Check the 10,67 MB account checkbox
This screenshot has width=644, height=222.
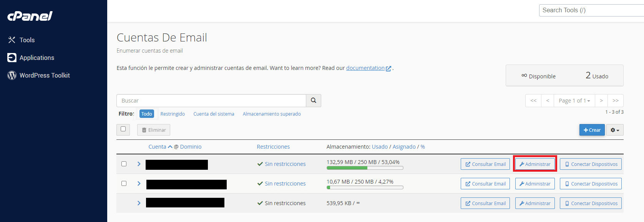tap(124, 183)
